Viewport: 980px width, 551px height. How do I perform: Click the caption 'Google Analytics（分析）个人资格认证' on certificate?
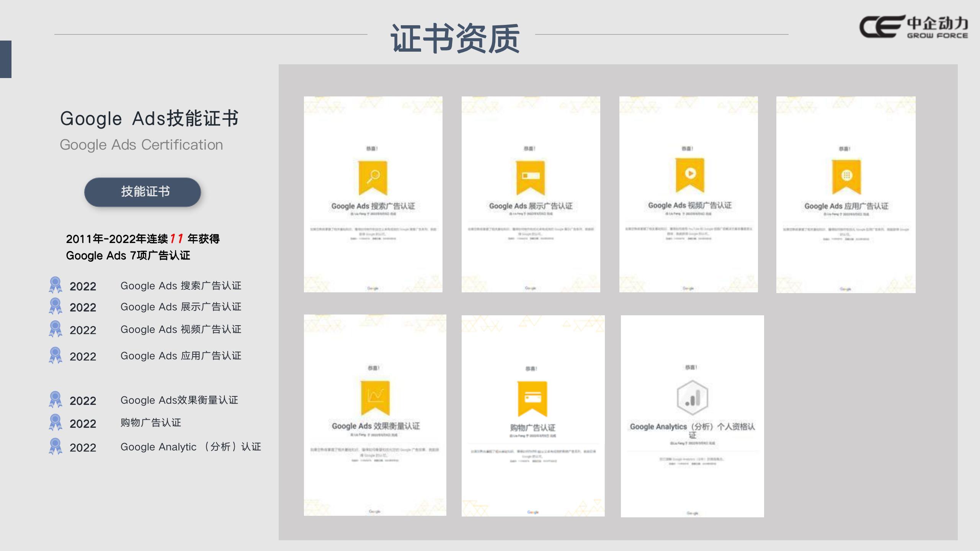click(x=692, y=430)
